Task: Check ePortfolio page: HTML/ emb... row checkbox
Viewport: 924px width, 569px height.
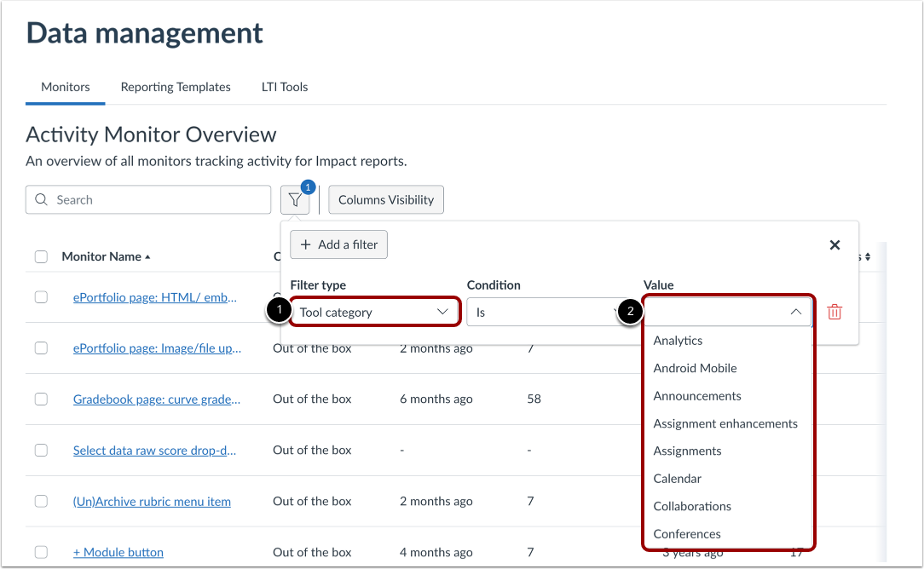Action: tap(41, 297)
